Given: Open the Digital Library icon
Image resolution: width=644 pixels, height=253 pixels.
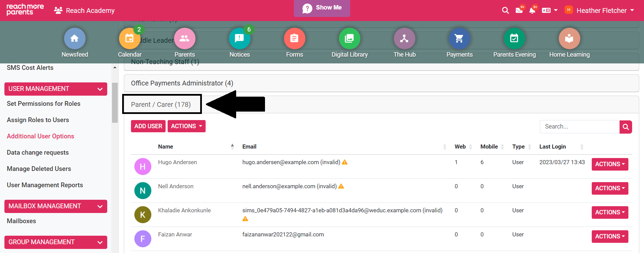Looking at the screenshot, I should [349, 39].
